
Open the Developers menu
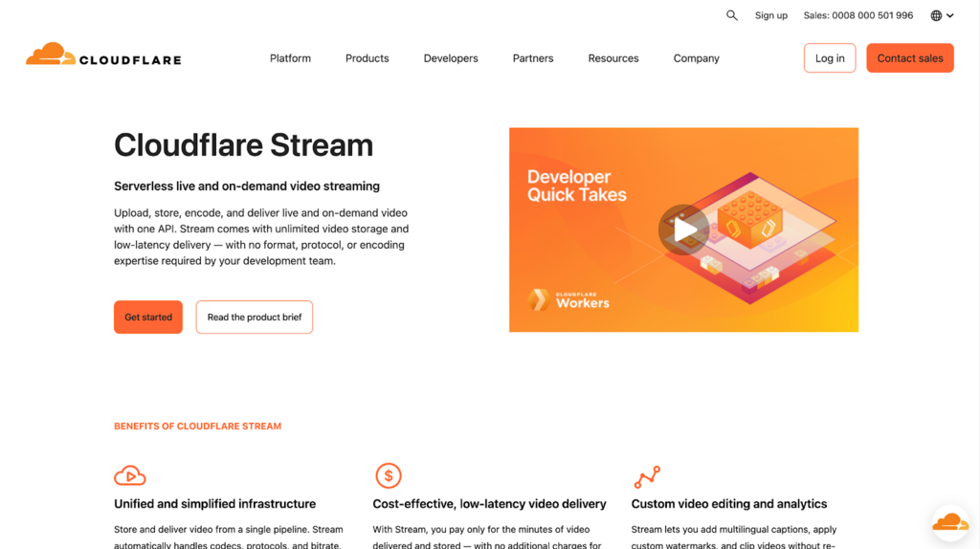(x=451, y=58)
